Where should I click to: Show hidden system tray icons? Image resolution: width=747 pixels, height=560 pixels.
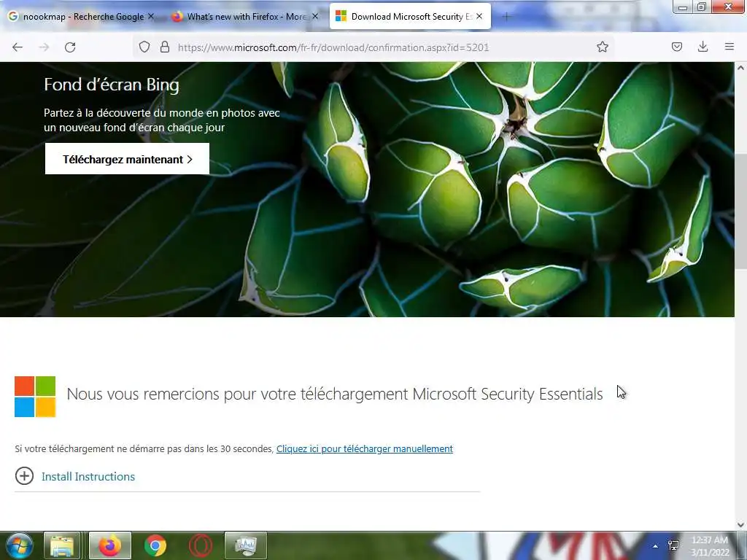655,546
